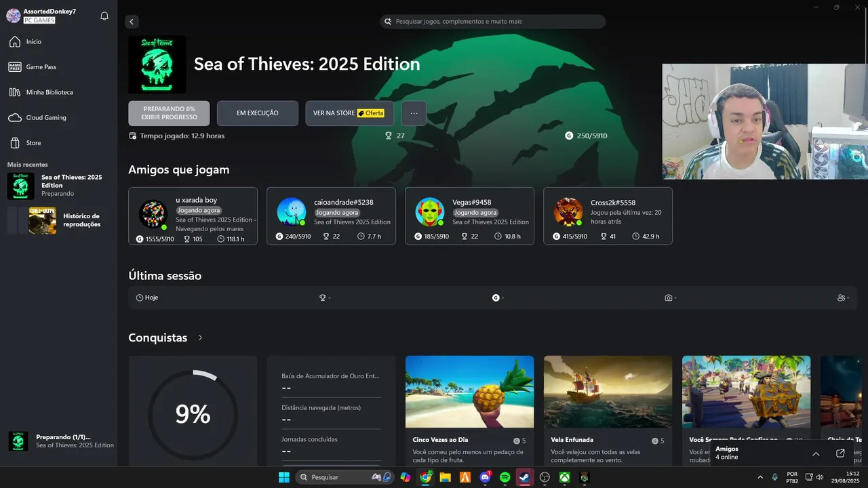Click the 9% achievements progress ring
This screenshot has width=868, height=488.
tap(193, 413)
